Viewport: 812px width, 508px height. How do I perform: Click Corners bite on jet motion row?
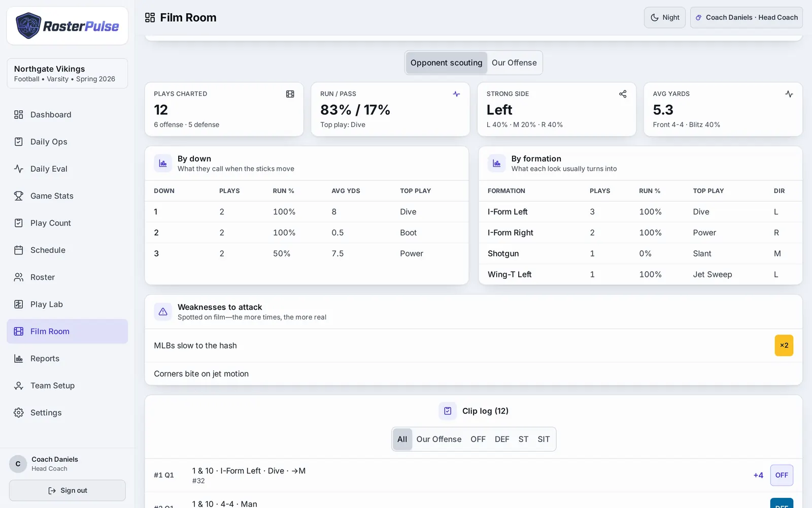(473, 374)
